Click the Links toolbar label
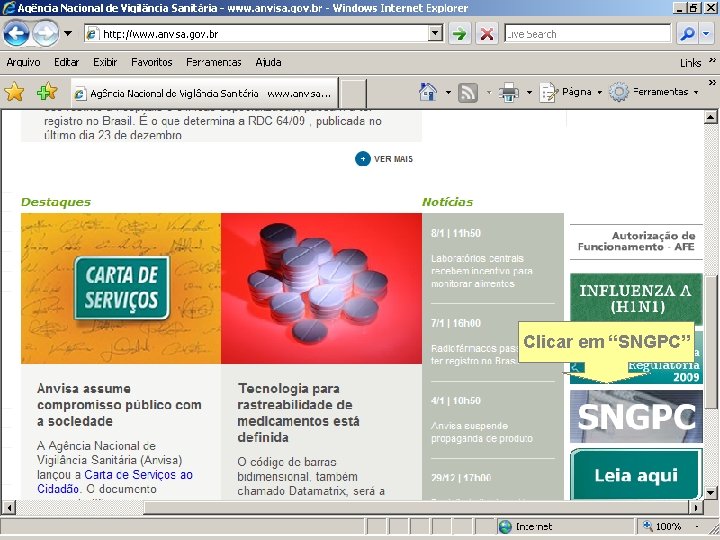The width and height of the screenshot is (720, 540). 691,63
